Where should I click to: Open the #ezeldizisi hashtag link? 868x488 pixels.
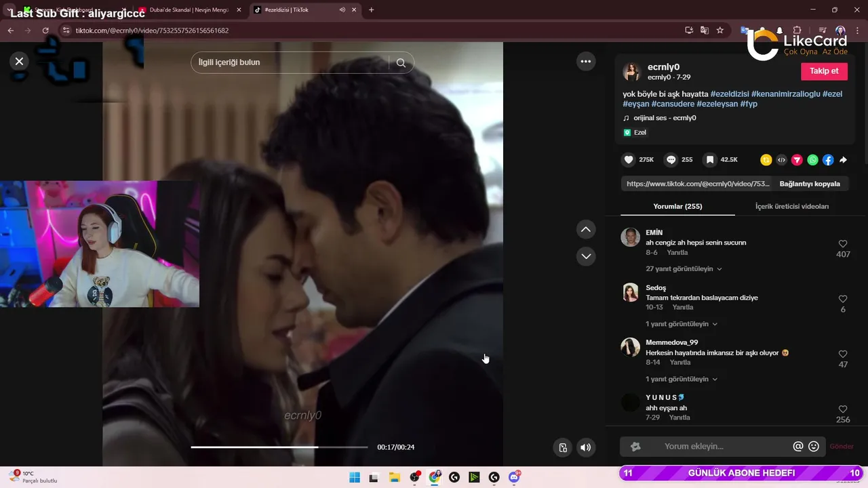(730, 94)
